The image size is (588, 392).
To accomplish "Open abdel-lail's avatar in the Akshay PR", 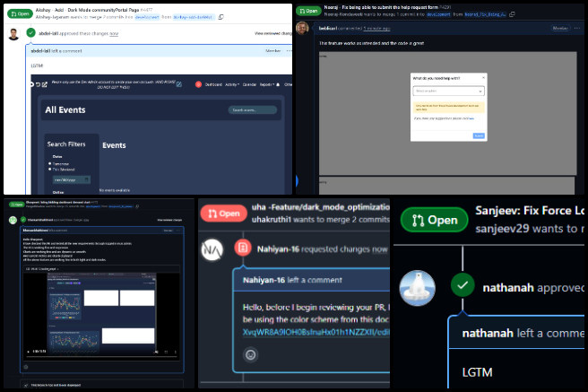I will 13,34.
